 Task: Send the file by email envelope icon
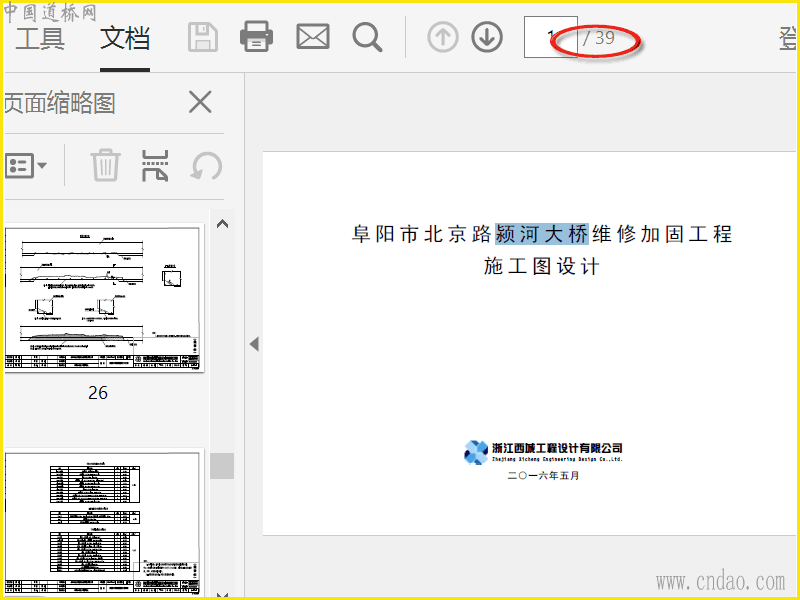click(313, 37)
